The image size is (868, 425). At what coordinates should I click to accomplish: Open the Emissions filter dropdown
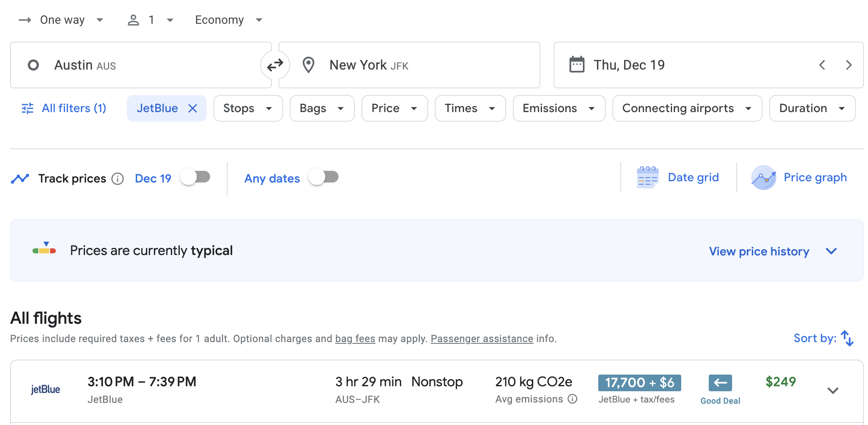pyautogui.click(x=559, y=108)
